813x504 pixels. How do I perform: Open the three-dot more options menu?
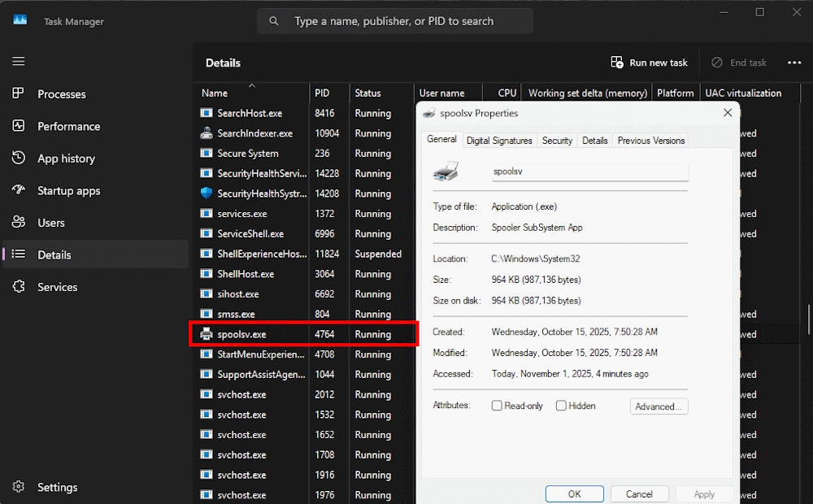pyautogui.click(x=794, y=63)
